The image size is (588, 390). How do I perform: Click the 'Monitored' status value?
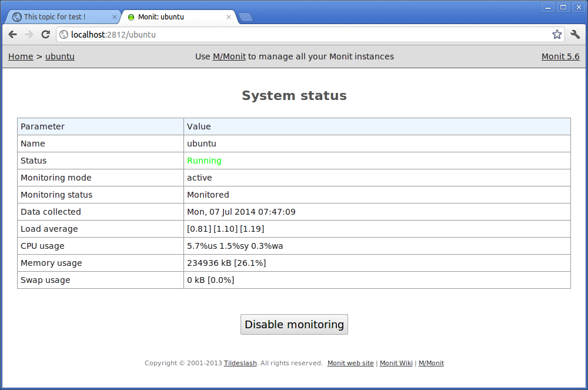208,195
